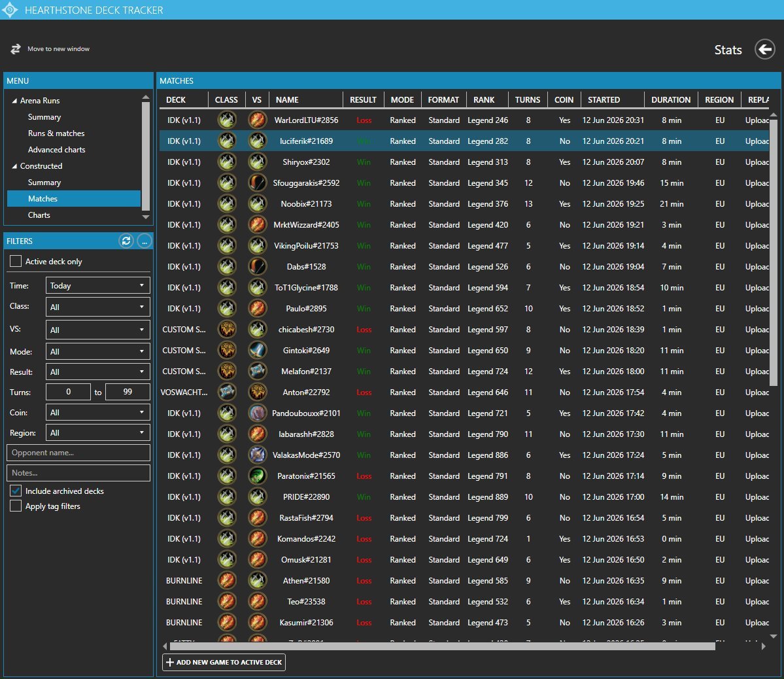Click opponent class icon in Anton#22792 row
This screenshot has height=679, width=784.
pyautogui.click(x=258, y=392)
